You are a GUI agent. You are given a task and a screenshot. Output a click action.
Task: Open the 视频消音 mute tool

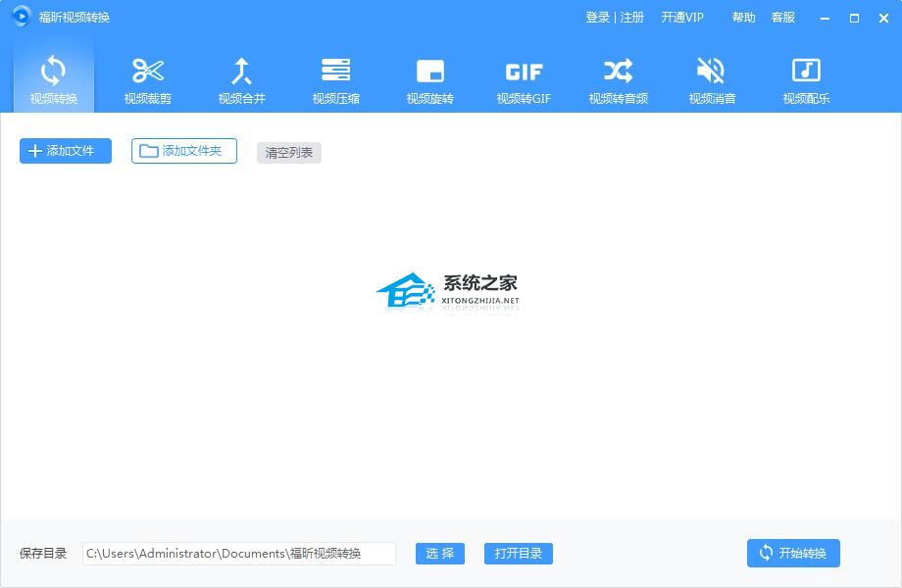click(712, 79)
